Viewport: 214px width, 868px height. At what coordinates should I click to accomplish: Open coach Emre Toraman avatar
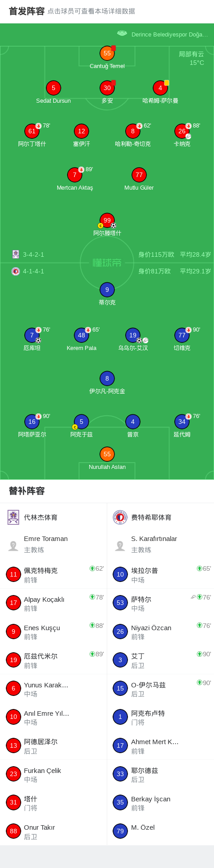click(14, 546)
